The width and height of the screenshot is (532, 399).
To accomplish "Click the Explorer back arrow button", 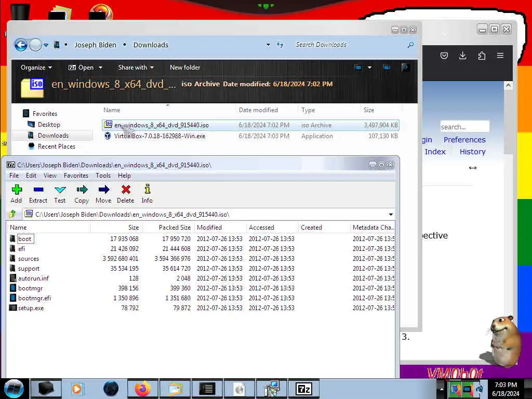I will tap(21, 45).
